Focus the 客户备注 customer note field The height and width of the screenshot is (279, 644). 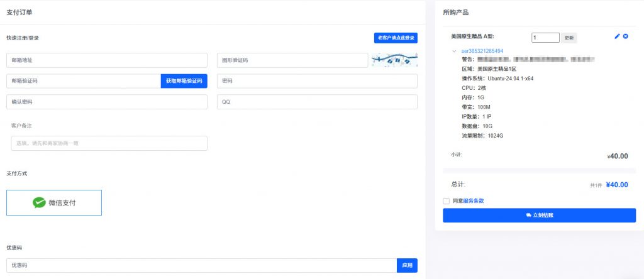[109, 143]
